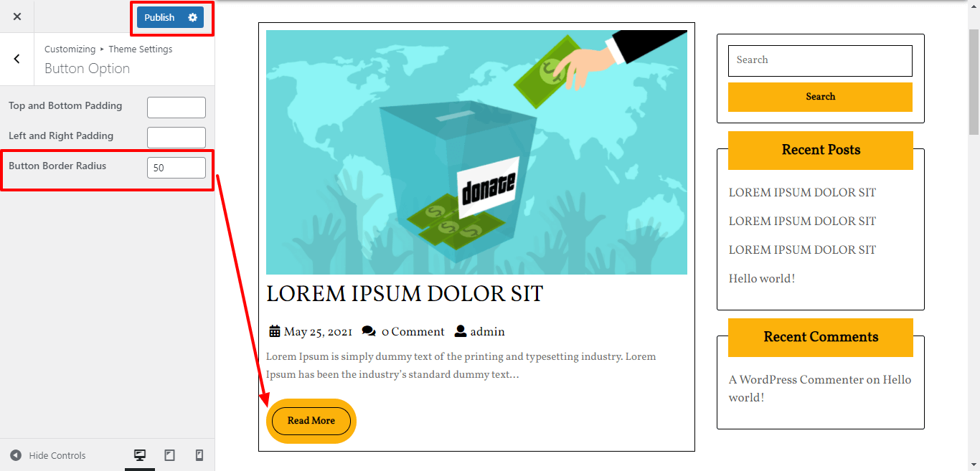Click the donate featured image thumbnail
Viewport: 980px width, 471px height.
tap(476, 152)
